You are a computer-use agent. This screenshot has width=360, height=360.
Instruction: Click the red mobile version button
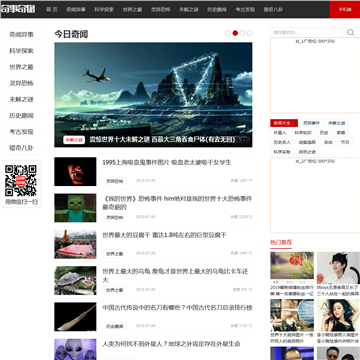click(345, 9)
